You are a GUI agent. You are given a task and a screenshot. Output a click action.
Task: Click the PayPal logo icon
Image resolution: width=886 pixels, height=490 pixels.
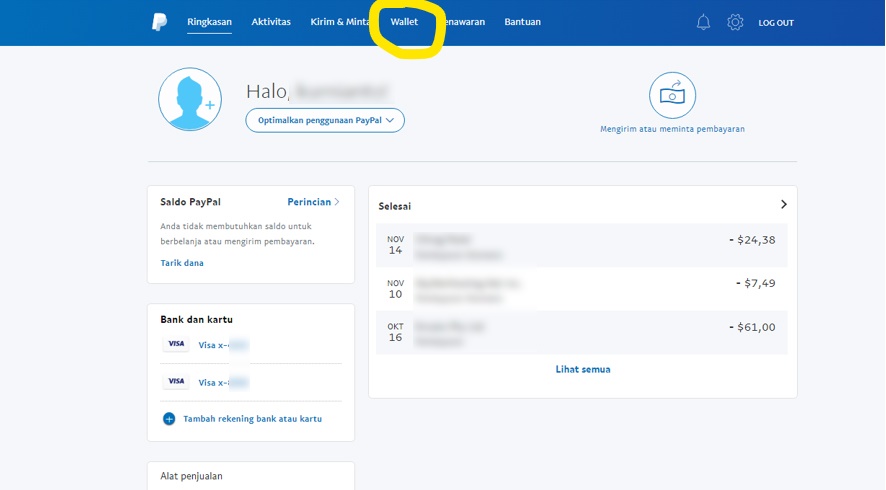pyautogui.click(x=160, y=22)
